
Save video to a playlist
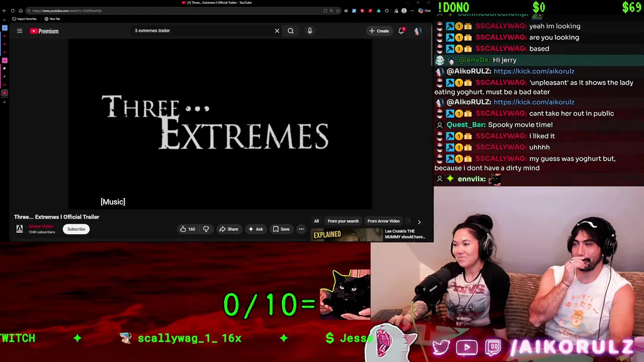tap(281, 229)
